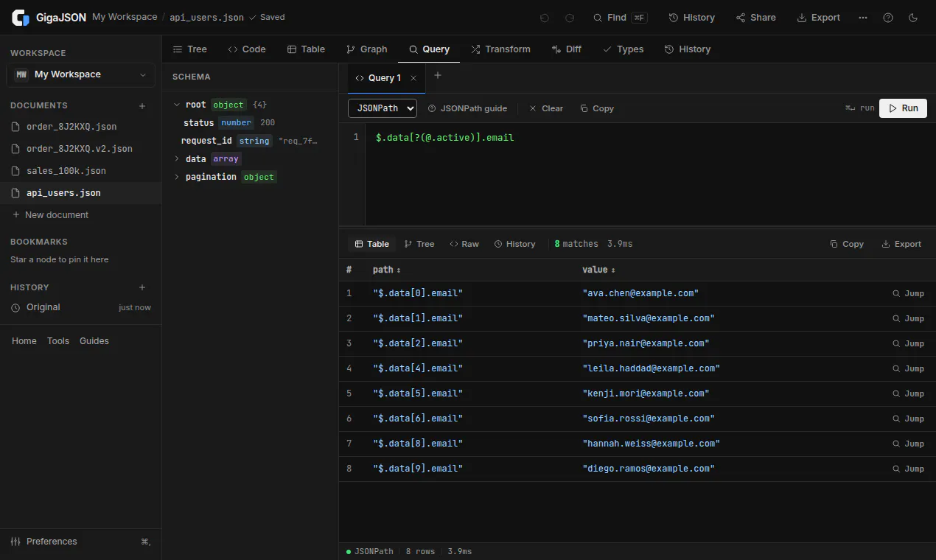Expand the data array node
This screenshot has height=560, width=936.
click(177, 158)
